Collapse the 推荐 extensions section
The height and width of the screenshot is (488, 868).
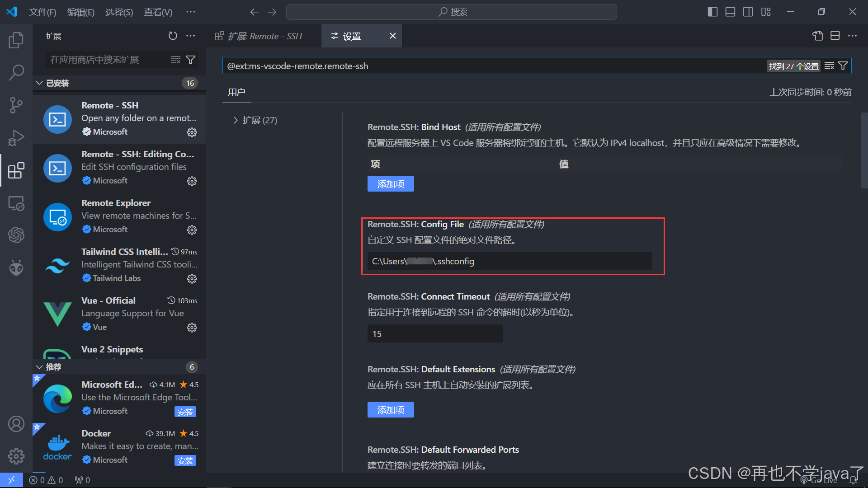(x=39, y=366)
